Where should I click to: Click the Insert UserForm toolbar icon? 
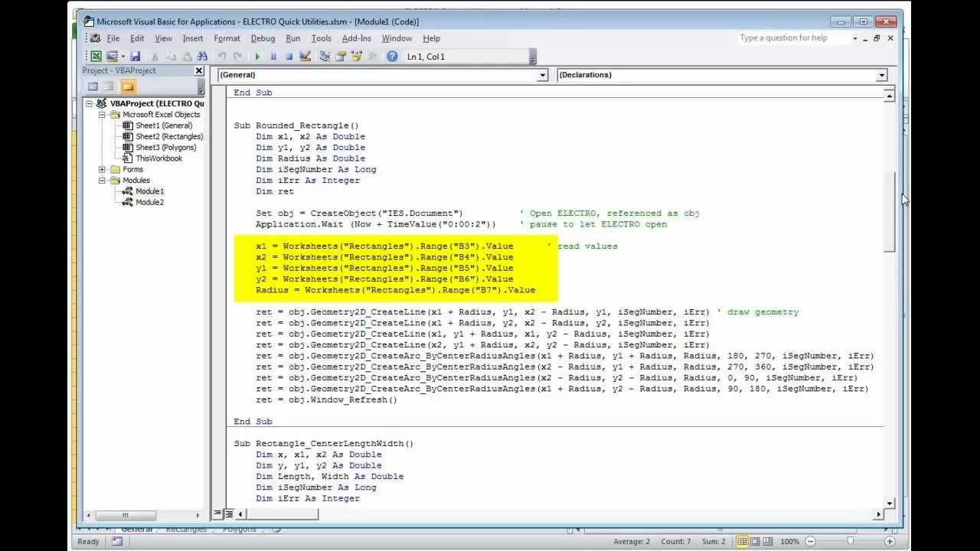[112, 56]
